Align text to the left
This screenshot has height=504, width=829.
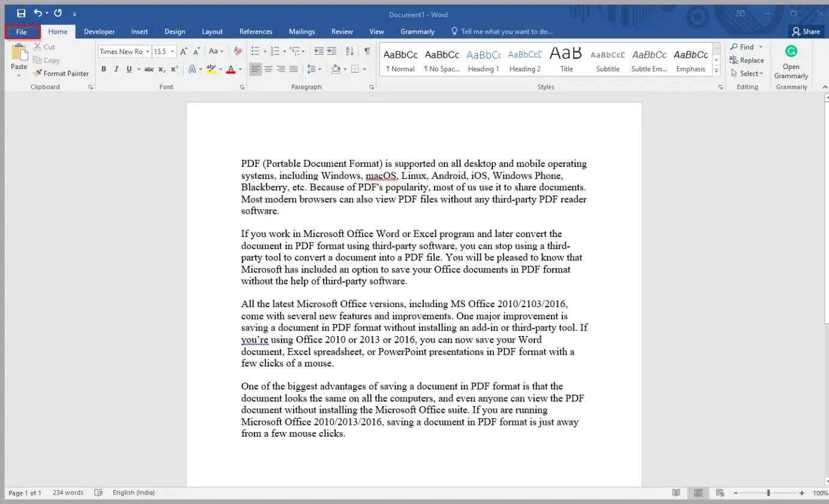[256, 69]
